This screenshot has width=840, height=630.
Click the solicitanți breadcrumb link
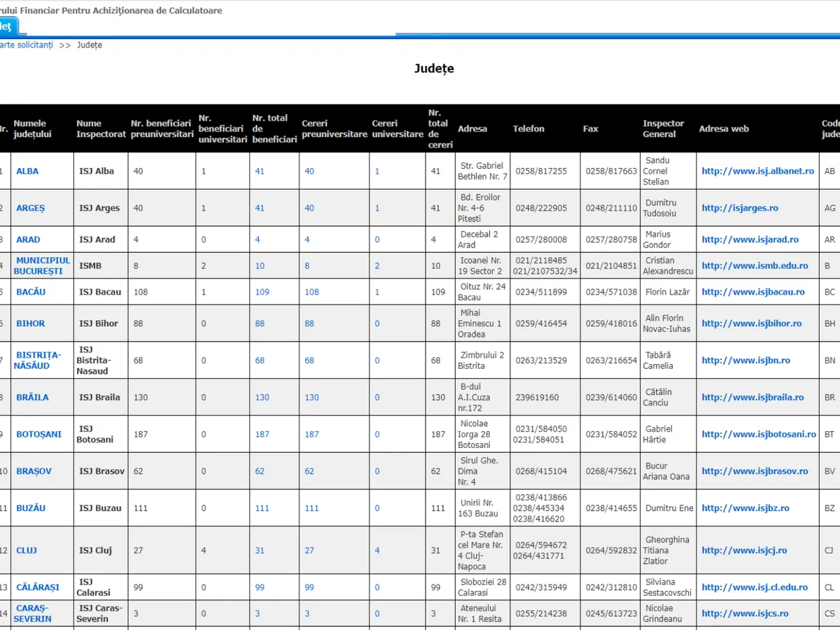click(x=26, y=45)
